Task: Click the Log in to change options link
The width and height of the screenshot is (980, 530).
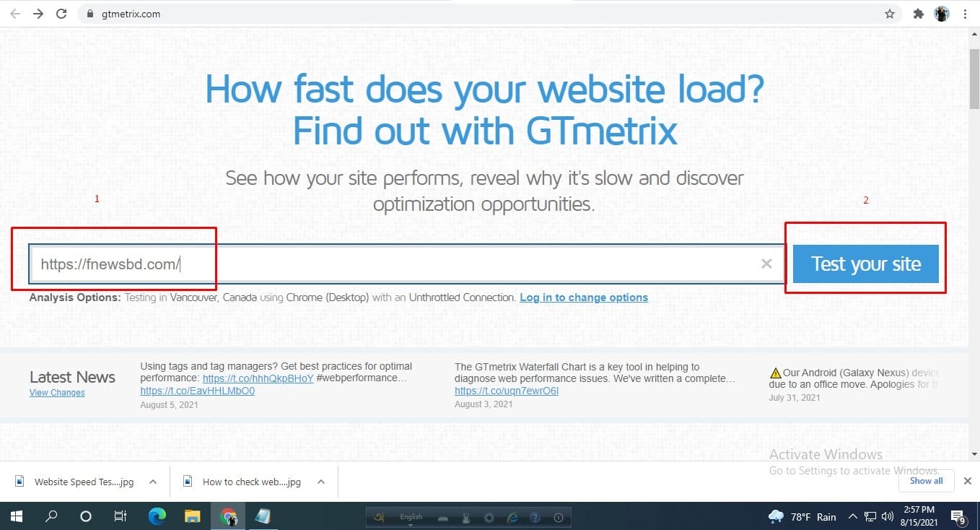Action: click(584, 297)
